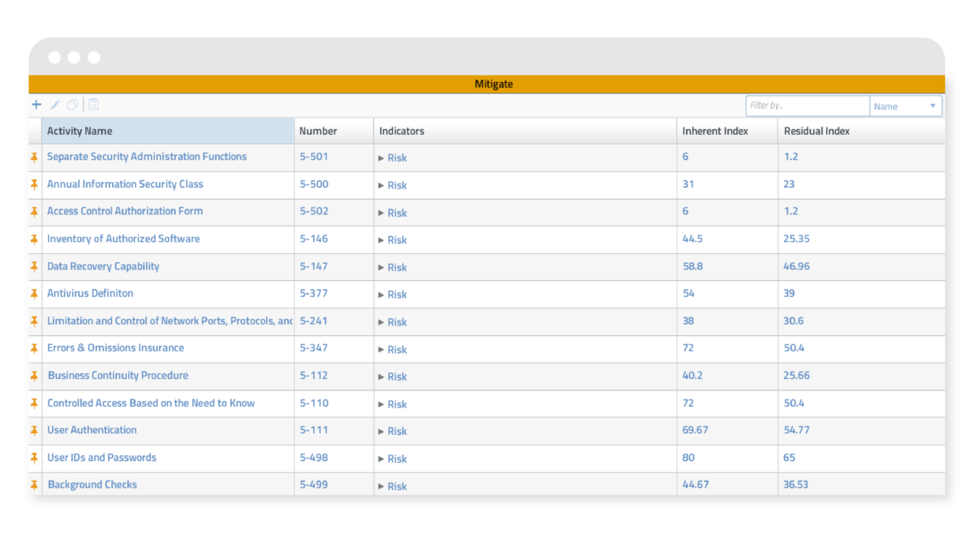Viewport: 974px width, 560px height.
Task: Click the Duplicate circles icon
Action: click(72, 104)
